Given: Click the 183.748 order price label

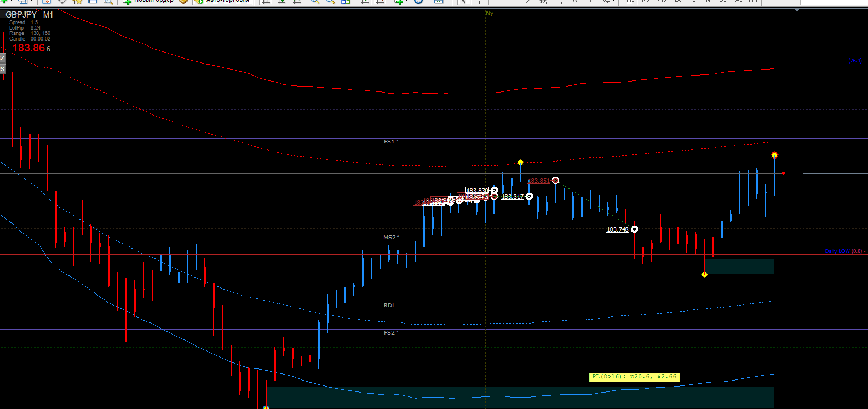Looking at the screenshot, I should click(617, 229).
